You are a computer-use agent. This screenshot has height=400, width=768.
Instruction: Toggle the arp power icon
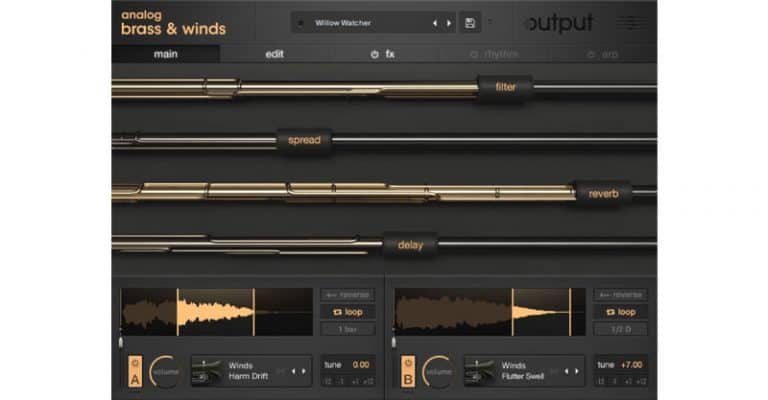[591, 54]
